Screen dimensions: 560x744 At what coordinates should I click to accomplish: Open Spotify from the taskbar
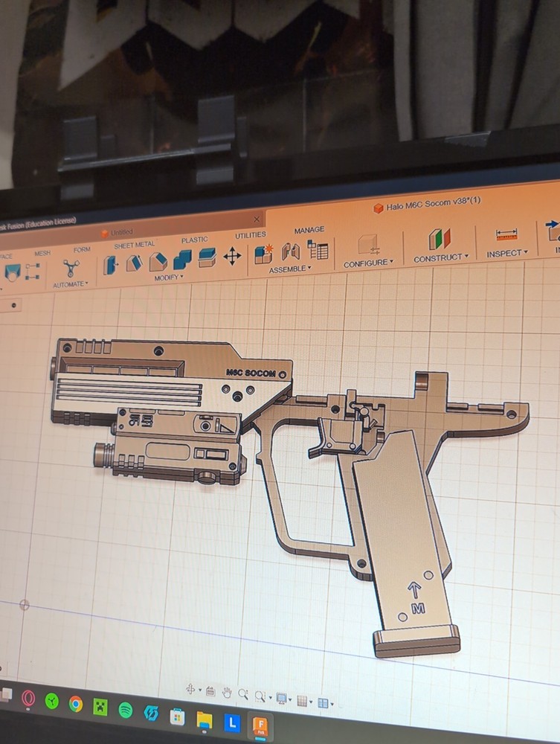pyautogui.click(x=125, y=710)
